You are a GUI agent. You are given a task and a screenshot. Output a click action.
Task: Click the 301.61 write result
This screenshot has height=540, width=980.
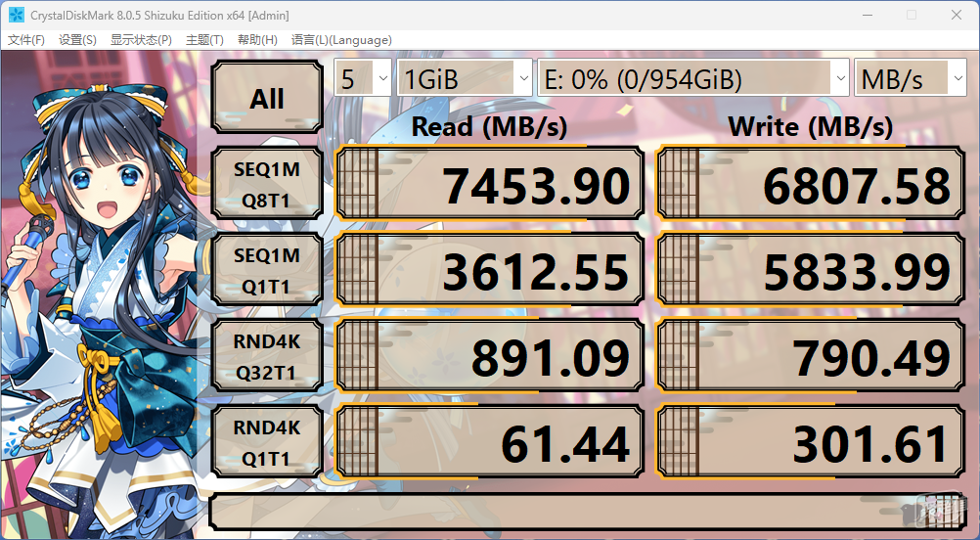pyautogui.click(x=810, y=442)
